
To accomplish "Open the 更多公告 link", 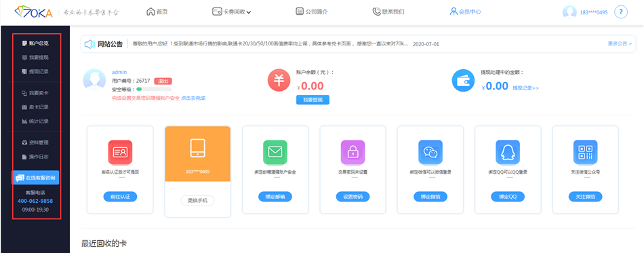I will 620,43.
